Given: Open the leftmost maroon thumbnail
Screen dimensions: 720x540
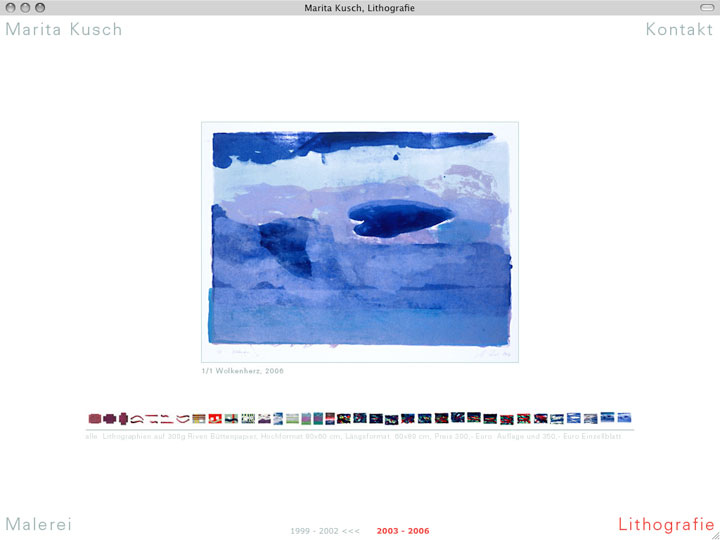Looking at the screenshot, I should tap(95, 418).
